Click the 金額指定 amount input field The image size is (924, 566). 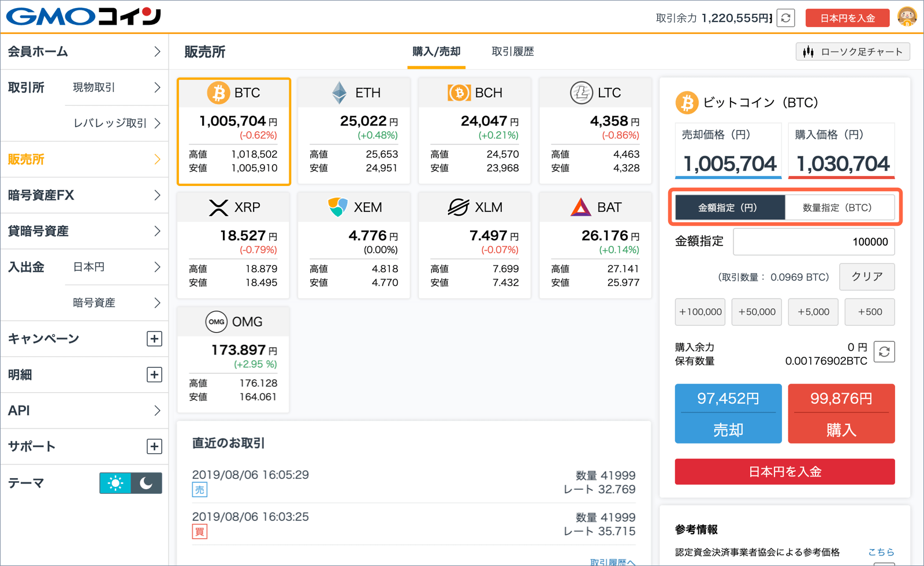tap(814, 242)
